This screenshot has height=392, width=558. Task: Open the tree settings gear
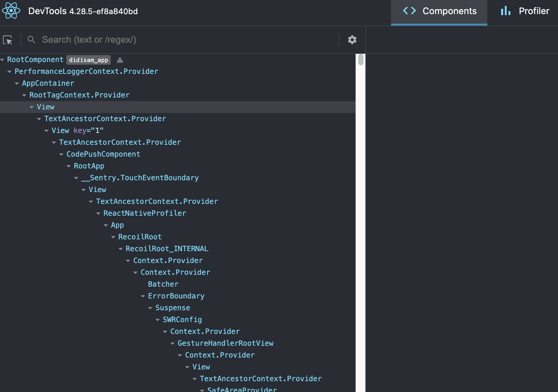tap(352, 40)
